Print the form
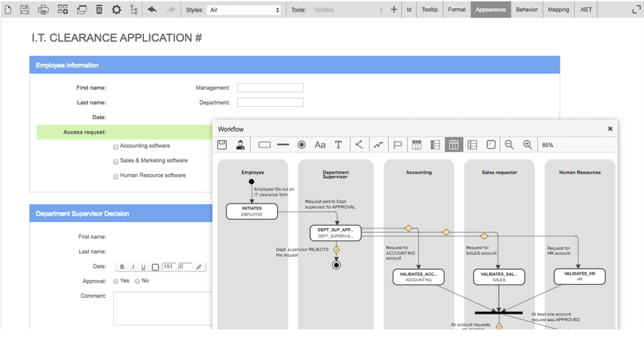This screenshot has width=644, height=339. pos(43,10)
